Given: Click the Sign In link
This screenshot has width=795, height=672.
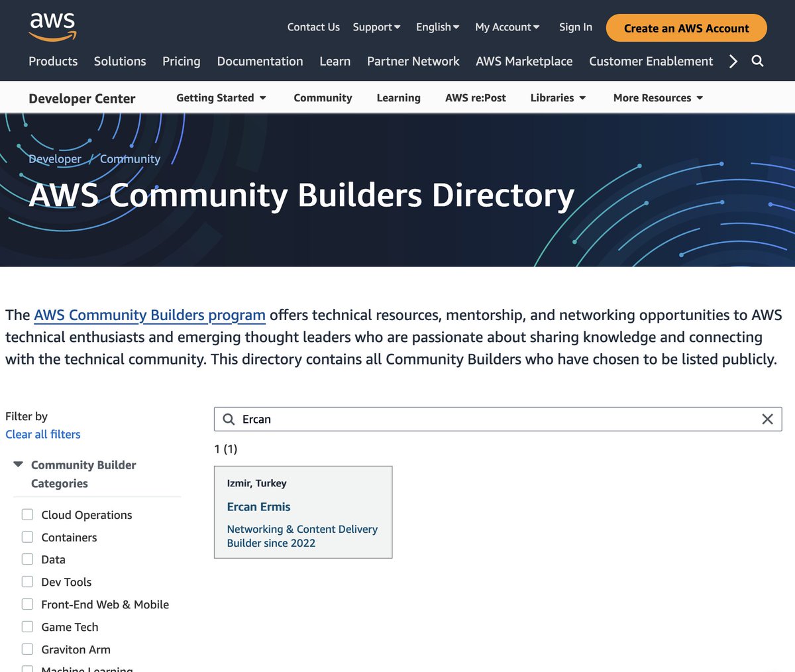Looking at the screenshot, I should click(575, 27).
